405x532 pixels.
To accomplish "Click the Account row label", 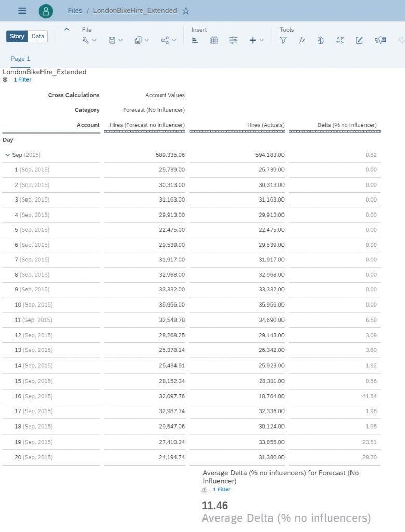I will [88, 125].
